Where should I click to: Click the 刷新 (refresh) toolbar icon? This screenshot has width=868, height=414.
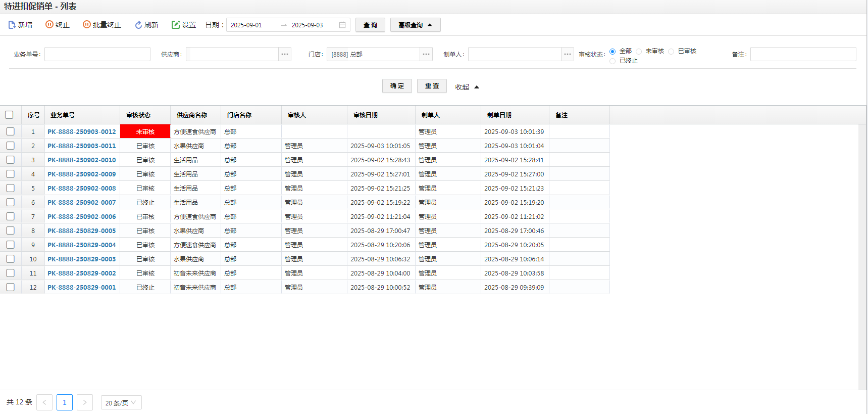tap(138, 25)
